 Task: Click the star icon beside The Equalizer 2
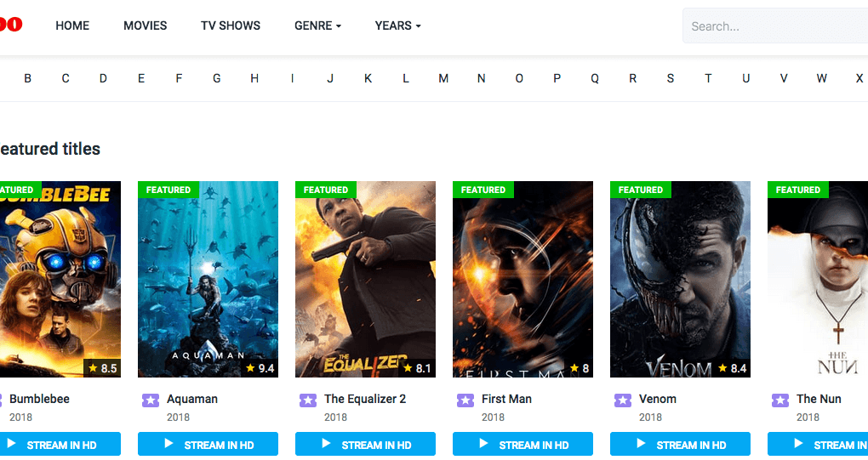coord(308,400)
